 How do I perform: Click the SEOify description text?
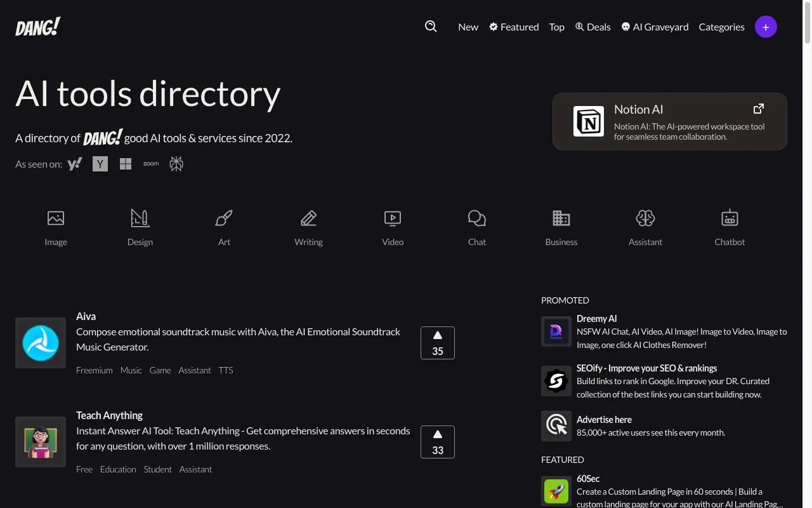(673, 388)
